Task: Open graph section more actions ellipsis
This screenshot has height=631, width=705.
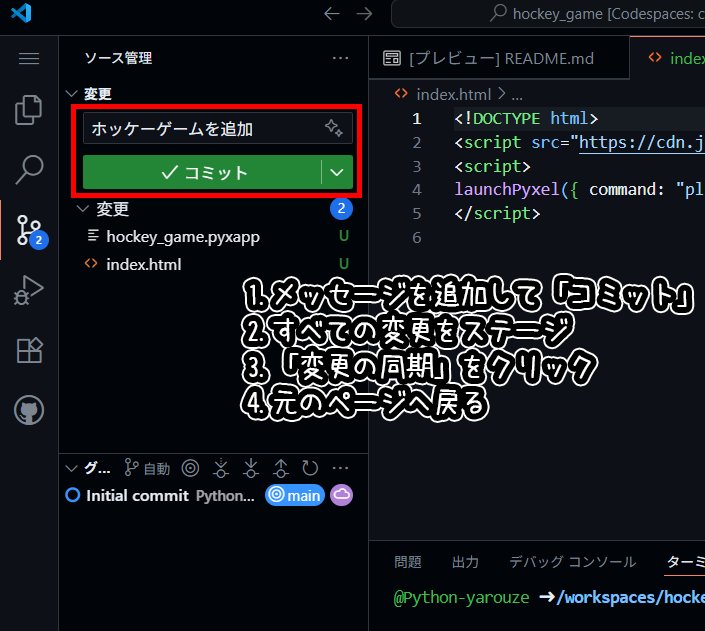Action: pos(340,468)
